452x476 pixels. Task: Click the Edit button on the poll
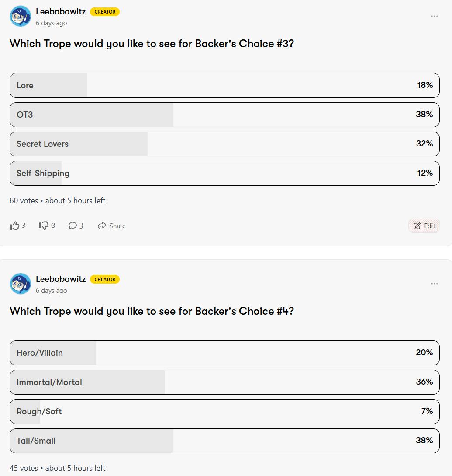click(424, 226)
